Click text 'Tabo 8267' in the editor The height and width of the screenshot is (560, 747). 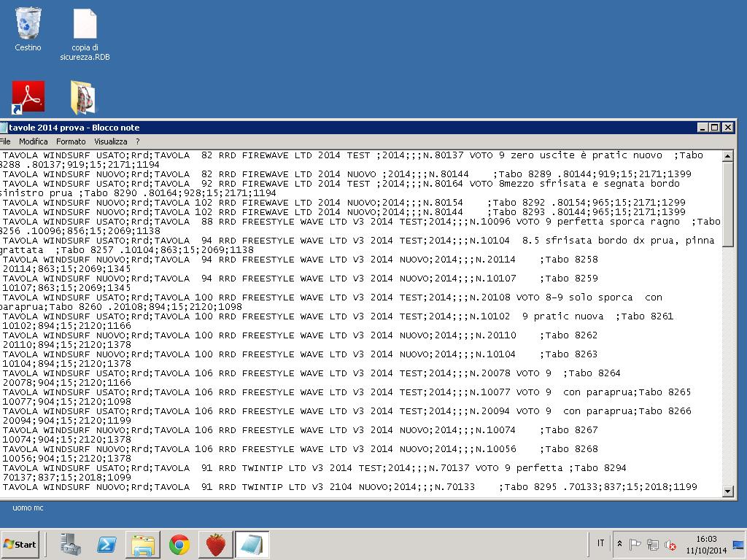572,430
